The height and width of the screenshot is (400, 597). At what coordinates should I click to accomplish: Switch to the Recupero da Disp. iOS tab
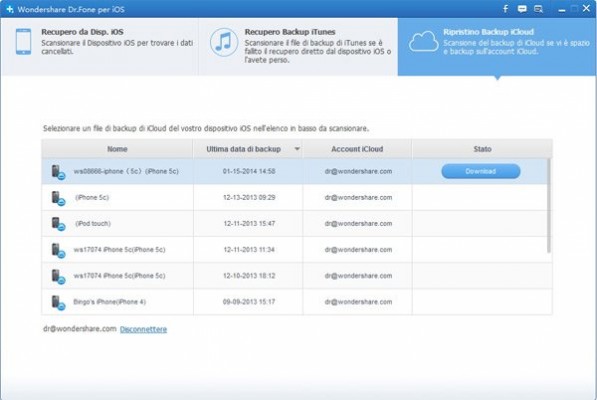(100, 46)
